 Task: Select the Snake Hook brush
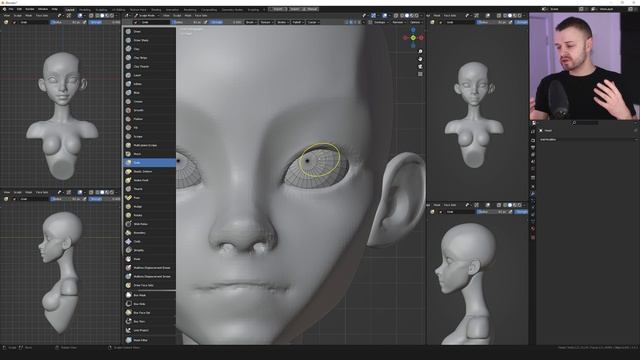click(x=149, y=180)
